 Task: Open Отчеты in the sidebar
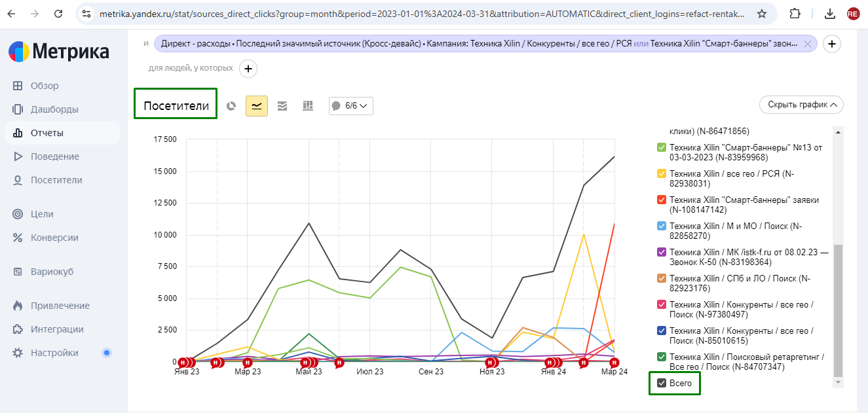click(47, 133)
